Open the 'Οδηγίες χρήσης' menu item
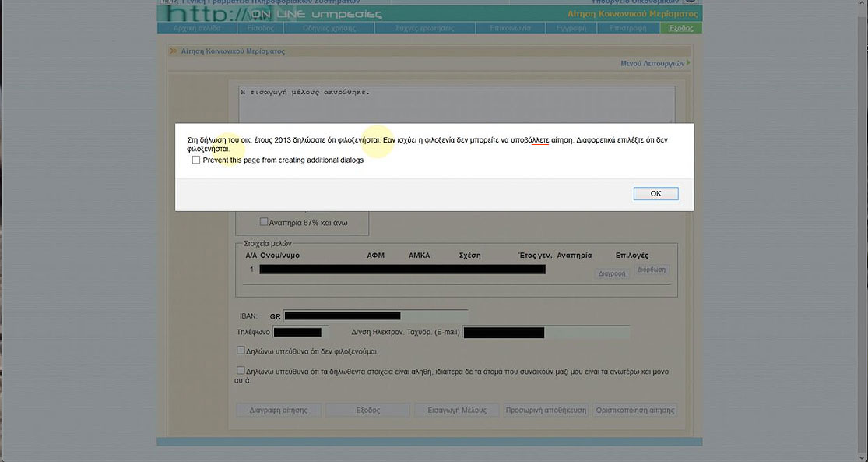 [x=329, y=28]
